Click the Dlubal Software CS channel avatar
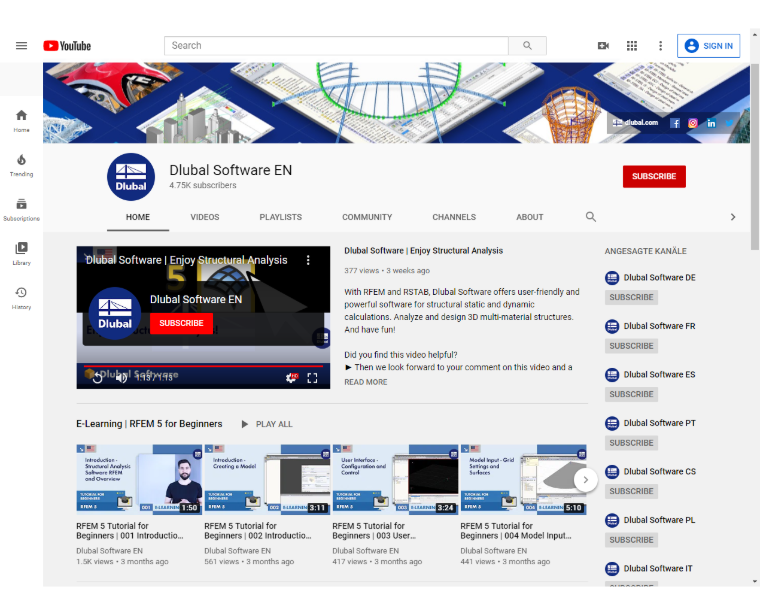This screenshot has height=615, width=760. (612, 472)
